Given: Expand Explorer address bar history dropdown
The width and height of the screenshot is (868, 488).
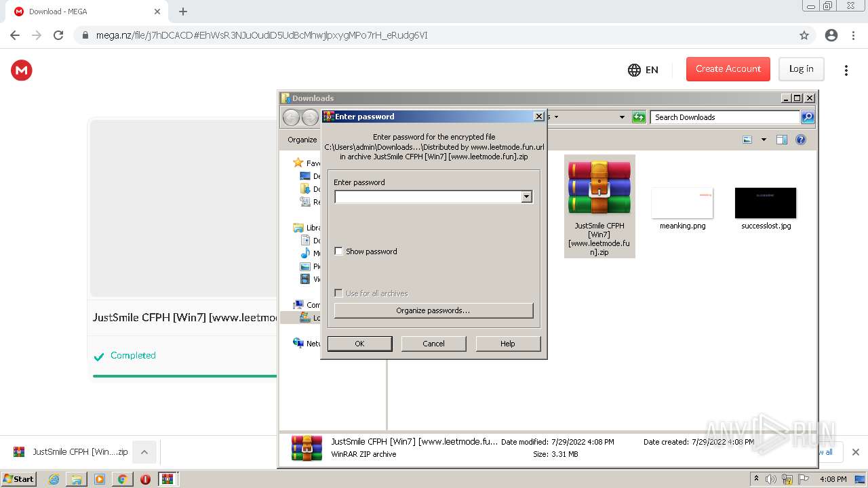Looking at the screenshot, I should 622,117.
